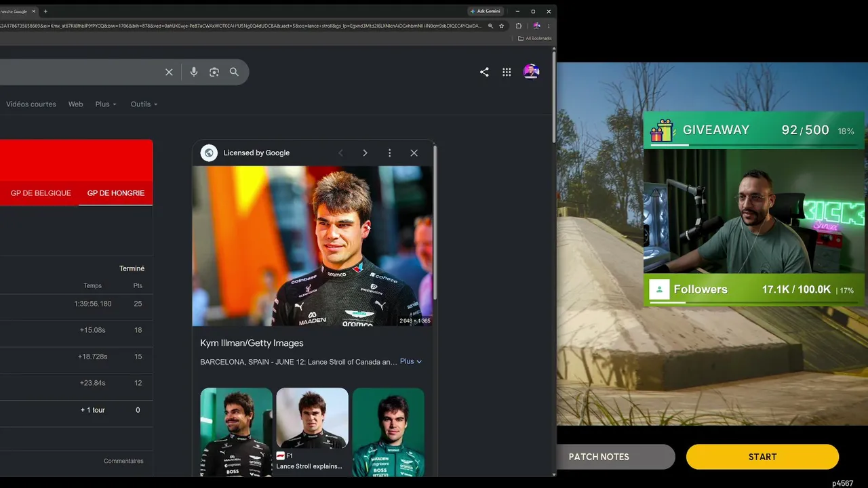Select the GP DE BELGIQUE tab

tap(41, 193)
